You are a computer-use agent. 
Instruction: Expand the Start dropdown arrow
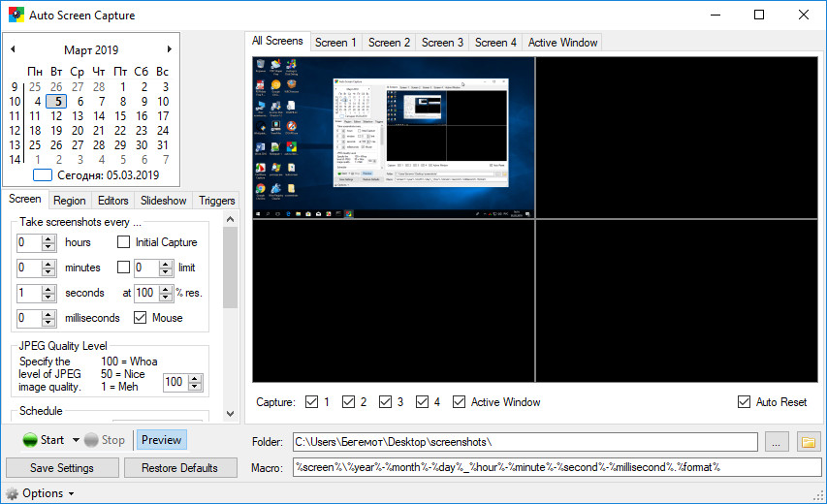pos(76,440)
